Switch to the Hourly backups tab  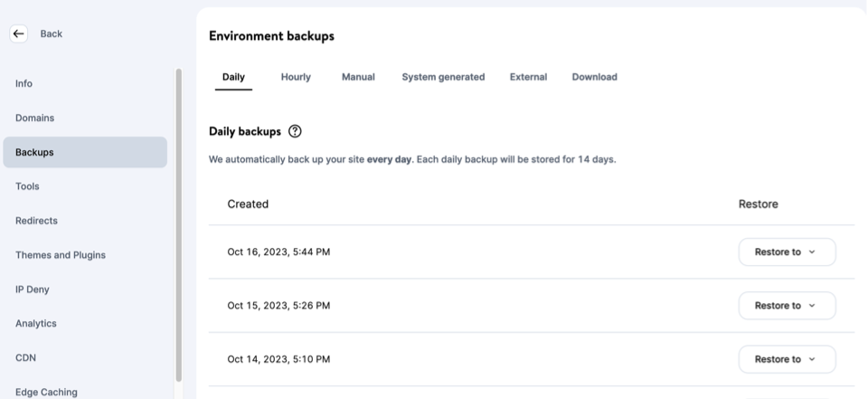[296, 77]
